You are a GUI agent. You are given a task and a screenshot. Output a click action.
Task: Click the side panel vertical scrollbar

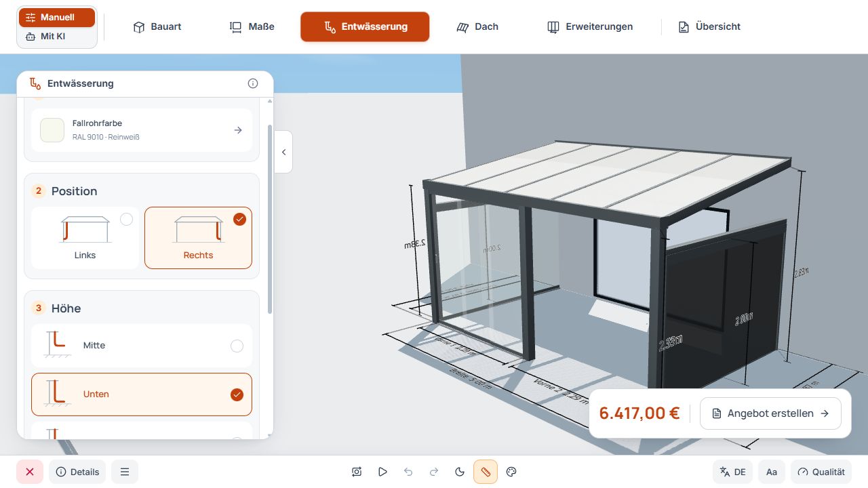(x=270, y=219)
